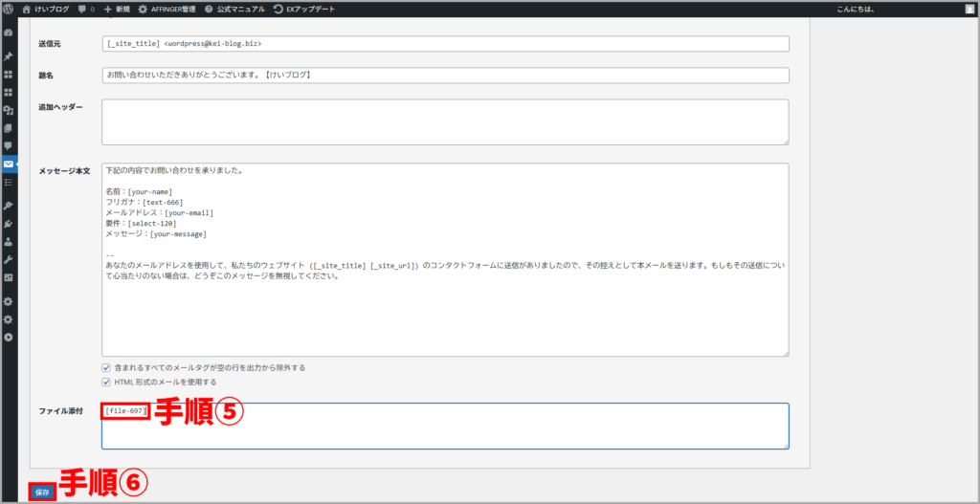Open Tools wrench icon in sidebar
The image size is (980, 504).
pyautogui.click(x=9, y=259)
